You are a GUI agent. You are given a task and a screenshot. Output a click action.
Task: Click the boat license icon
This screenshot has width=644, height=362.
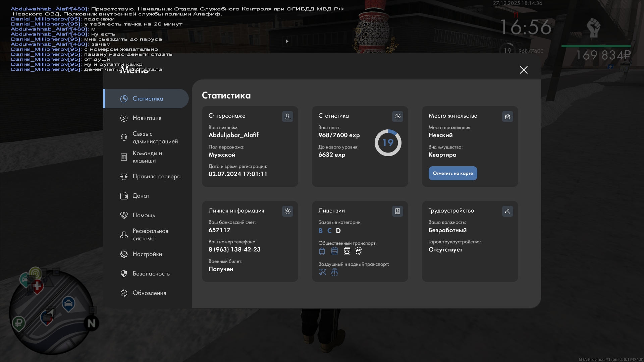coord(334,272)
